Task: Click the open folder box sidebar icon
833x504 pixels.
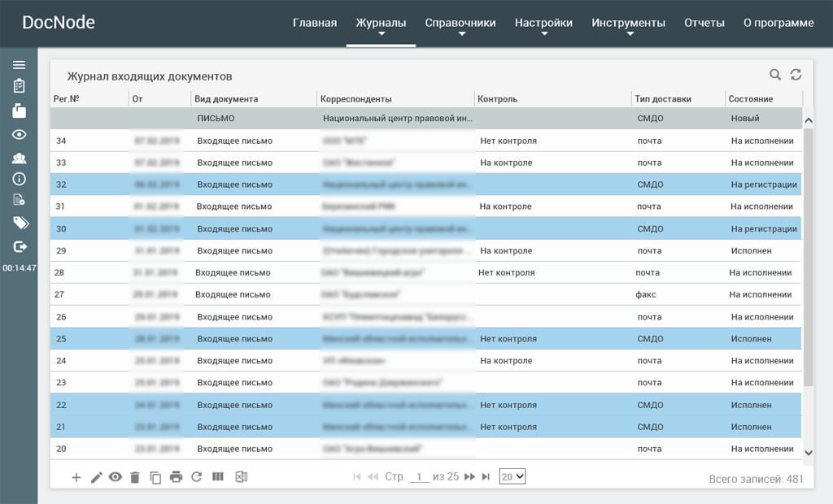Action: (20, 111)
